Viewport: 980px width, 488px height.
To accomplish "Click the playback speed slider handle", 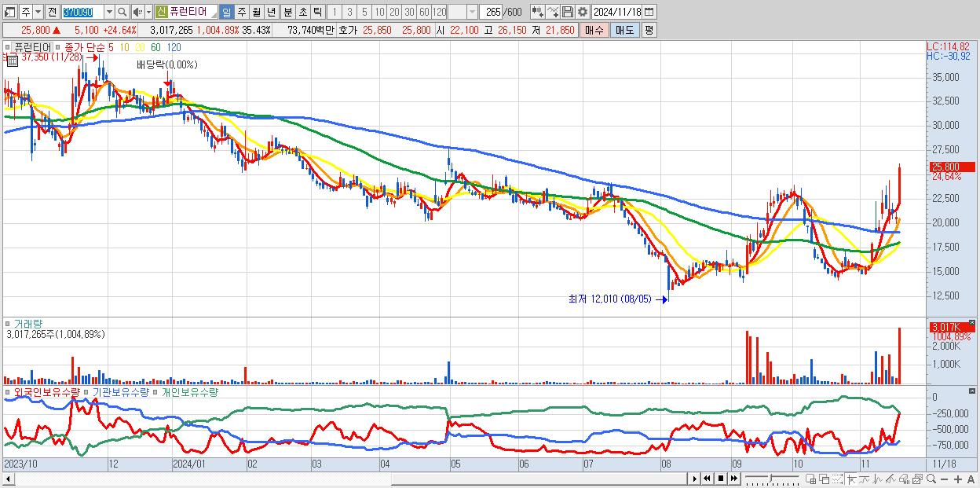I will pos(771,478).
